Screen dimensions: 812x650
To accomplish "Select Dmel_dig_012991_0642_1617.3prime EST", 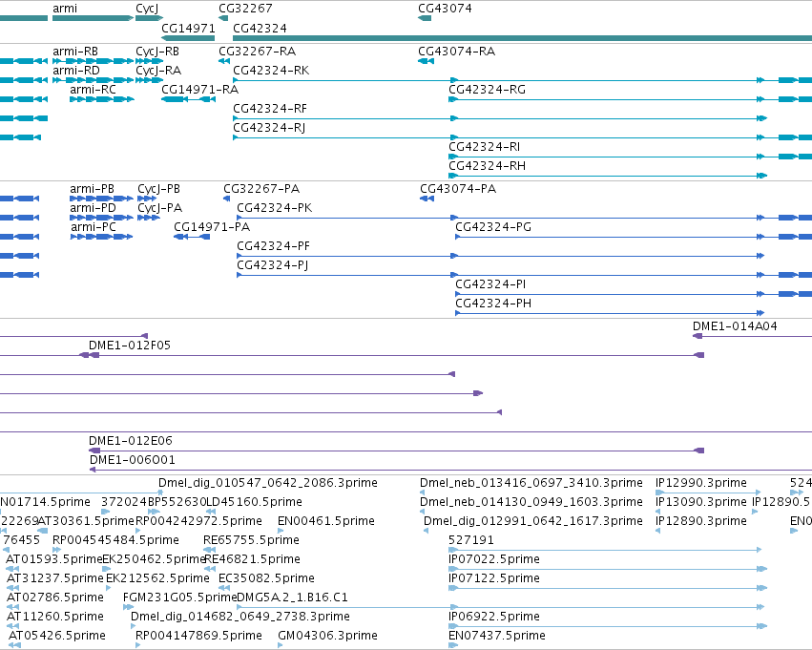I will [533, 521].
